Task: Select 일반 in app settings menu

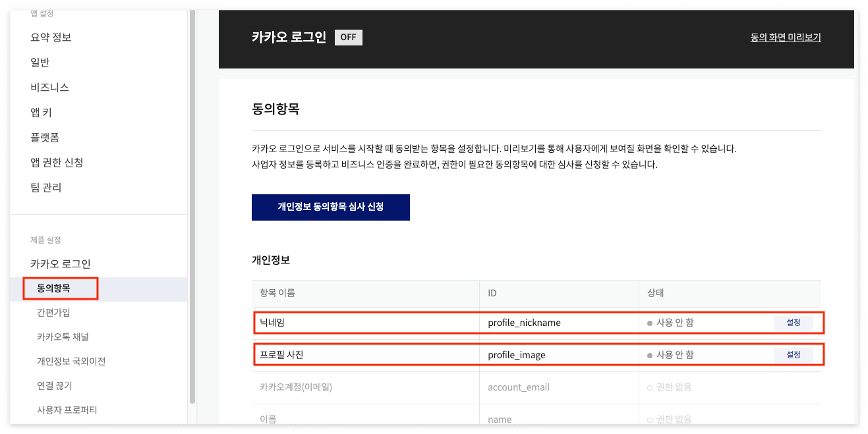Action: 40,63
